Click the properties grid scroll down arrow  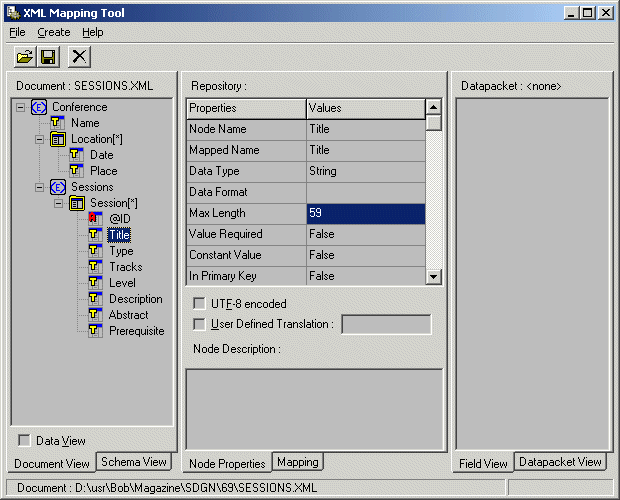point(434,277)
